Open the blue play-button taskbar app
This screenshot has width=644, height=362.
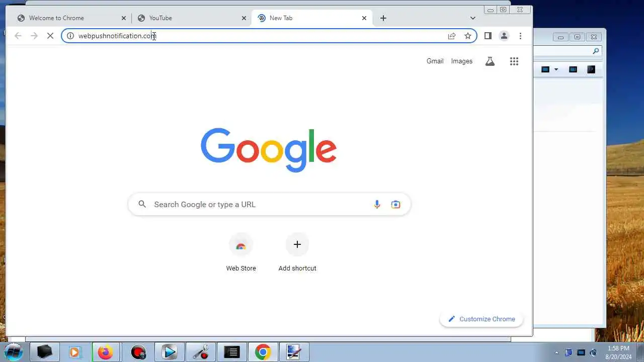[x=169, y=352]
